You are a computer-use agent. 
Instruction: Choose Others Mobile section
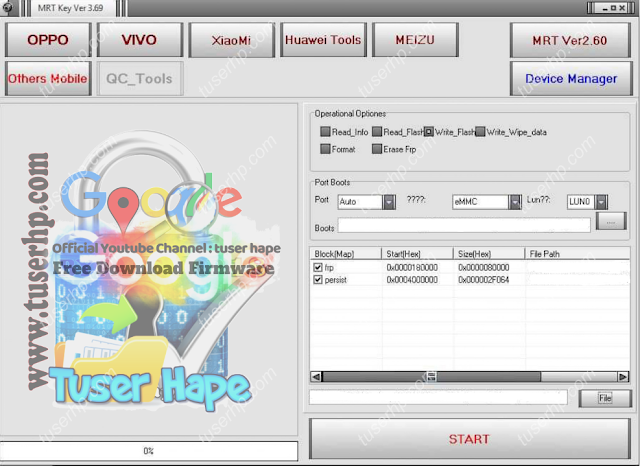[x=48, y=78]
